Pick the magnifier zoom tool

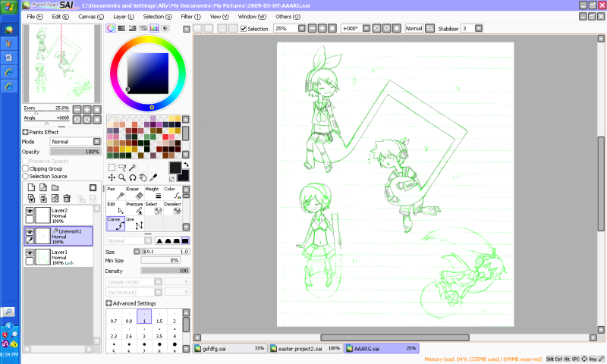click(122, 177)
